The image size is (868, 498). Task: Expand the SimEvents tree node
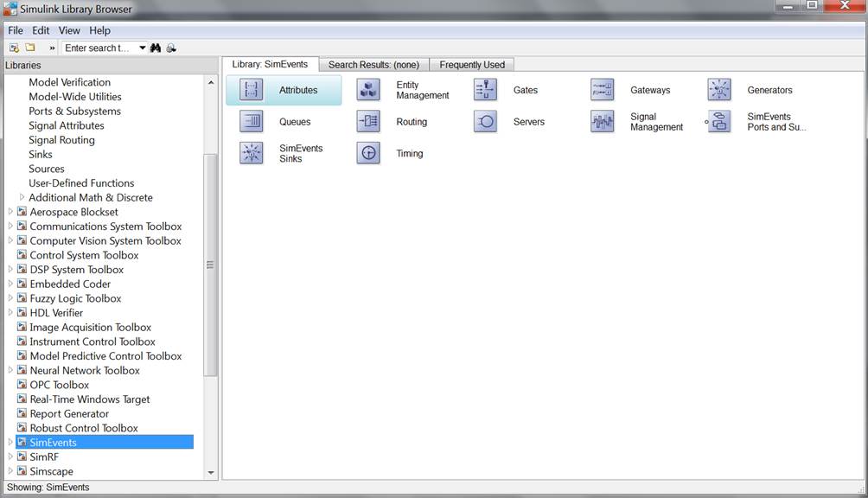(10, 442)
